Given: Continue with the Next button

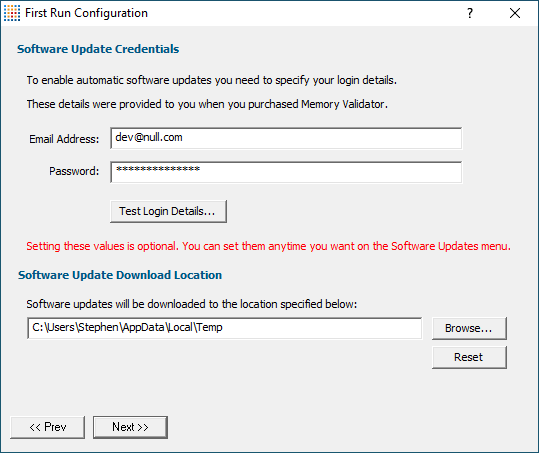Looking at the screenshot, I should (130, 427).
